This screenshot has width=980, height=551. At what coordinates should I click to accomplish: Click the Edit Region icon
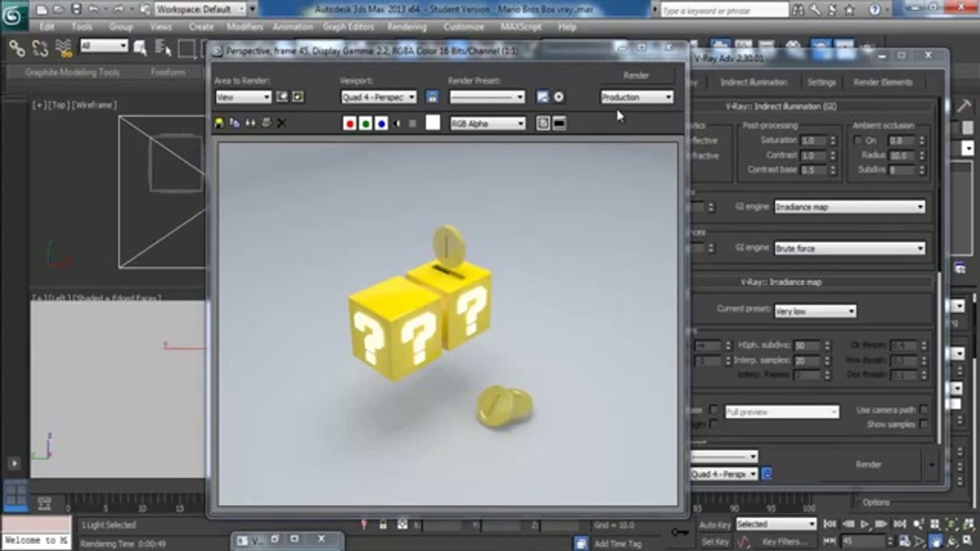coord(282,96)
